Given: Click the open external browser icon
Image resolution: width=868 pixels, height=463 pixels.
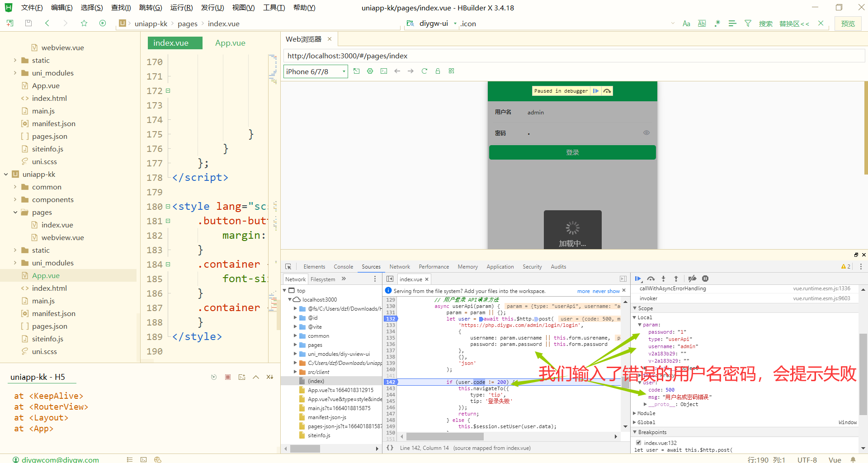Looking at the screenshot, I should coord(357,71).
